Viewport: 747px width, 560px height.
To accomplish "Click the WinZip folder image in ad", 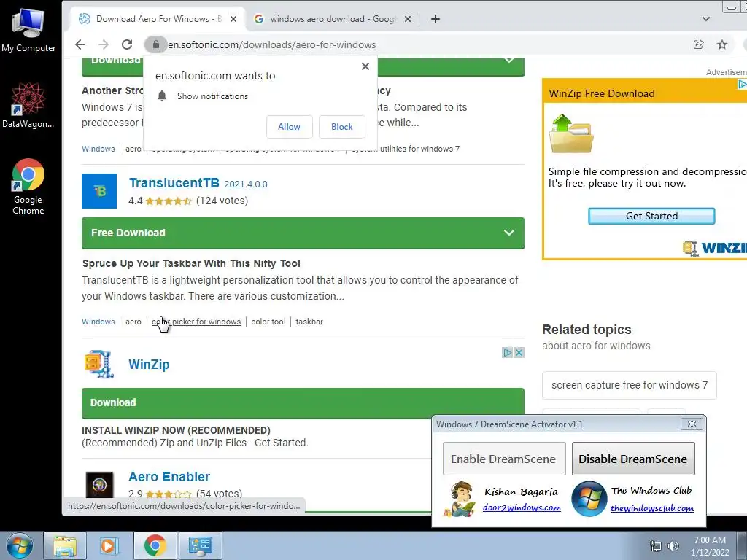I will (x=570, y=133).
